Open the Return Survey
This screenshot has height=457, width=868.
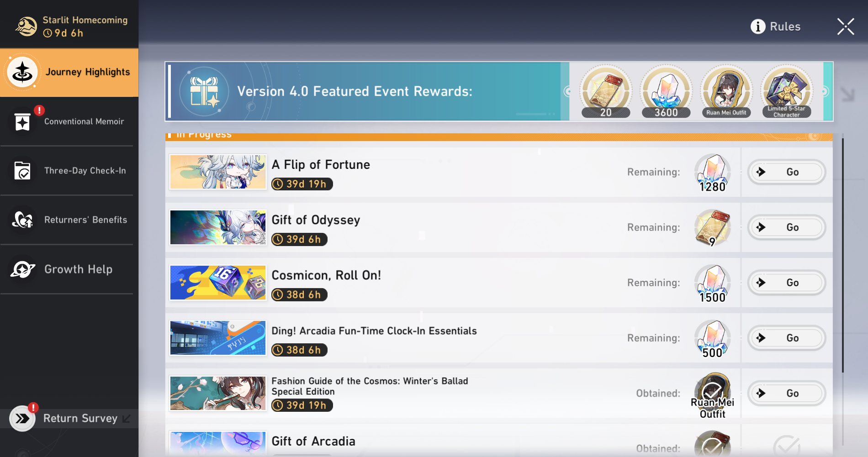coord(69,419)
